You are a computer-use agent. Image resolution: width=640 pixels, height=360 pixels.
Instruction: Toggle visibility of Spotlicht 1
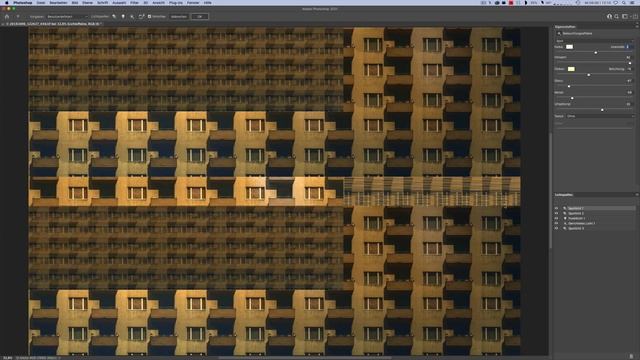pos(556,208)
